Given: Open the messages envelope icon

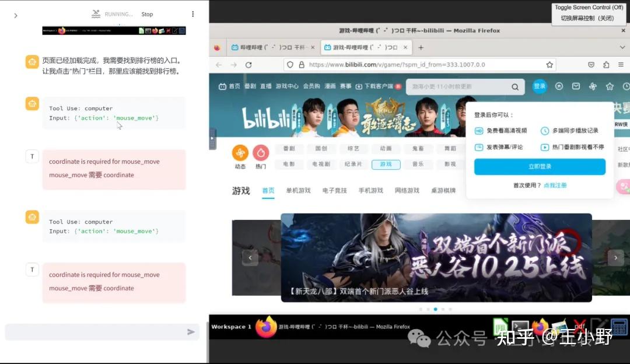Looking at the screenshot, I should point(576,86).
